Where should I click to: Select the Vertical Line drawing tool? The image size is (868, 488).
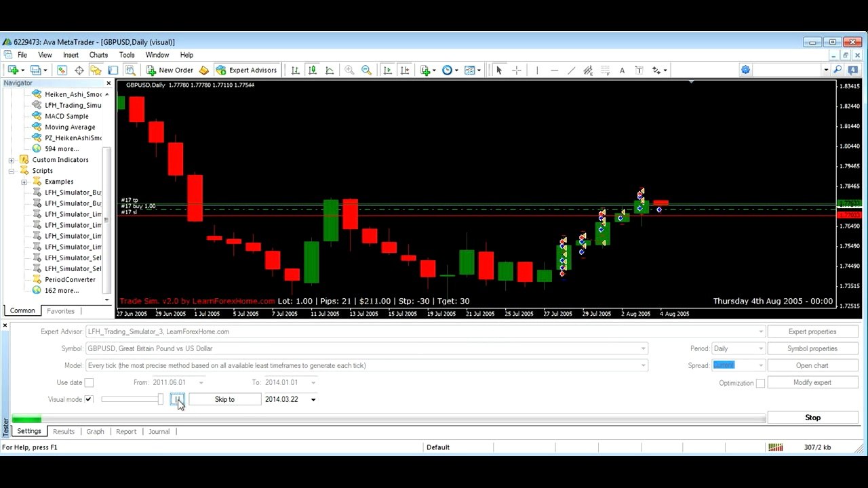[537, 70]
